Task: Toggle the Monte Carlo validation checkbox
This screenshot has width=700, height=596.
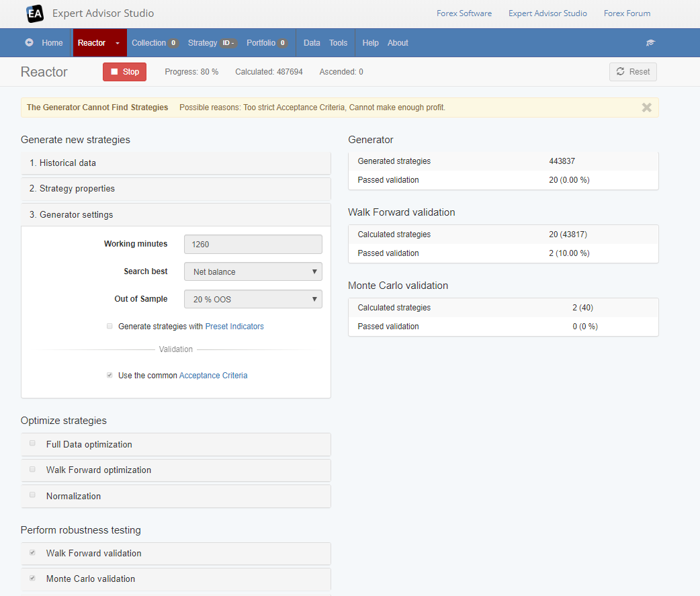Action: (33, 578)
